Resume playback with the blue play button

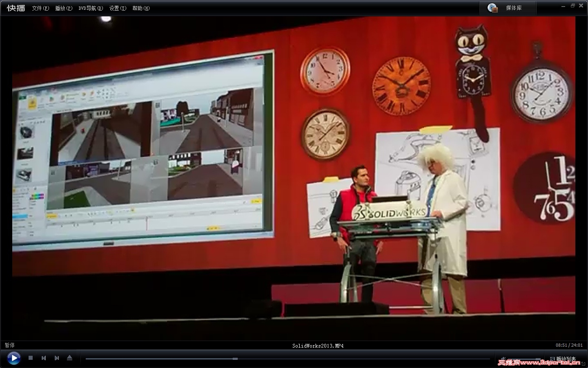pos(14,358)
